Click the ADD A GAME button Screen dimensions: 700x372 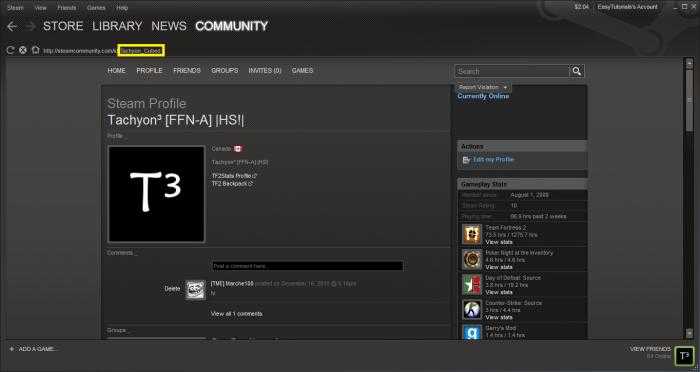[x=33, y=349]
